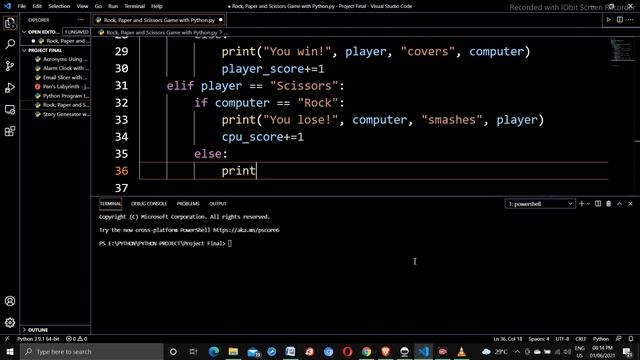Open Windows Start menu
Viewport: 640px width, 360px height.
pyautogui.click(x=10, y=351)
